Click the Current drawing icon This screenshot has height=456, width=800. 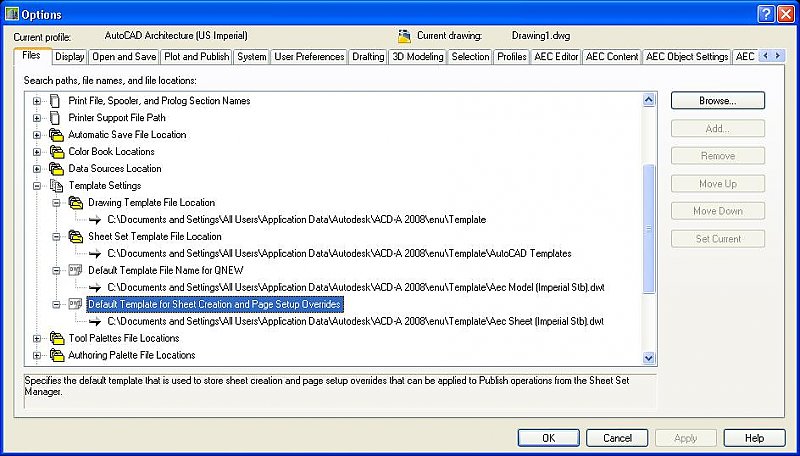[x=405, y=36]
